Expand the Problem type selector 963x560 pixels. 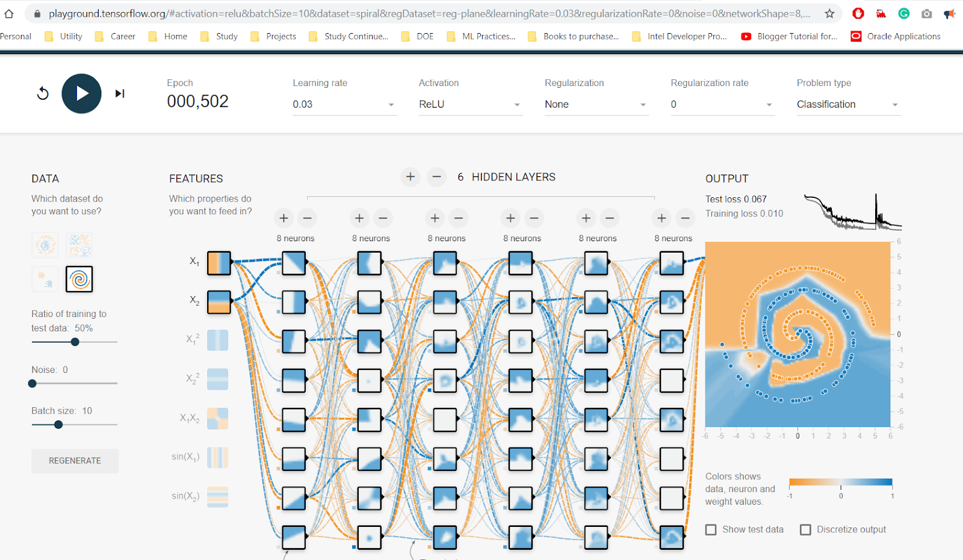coord(847,104)
